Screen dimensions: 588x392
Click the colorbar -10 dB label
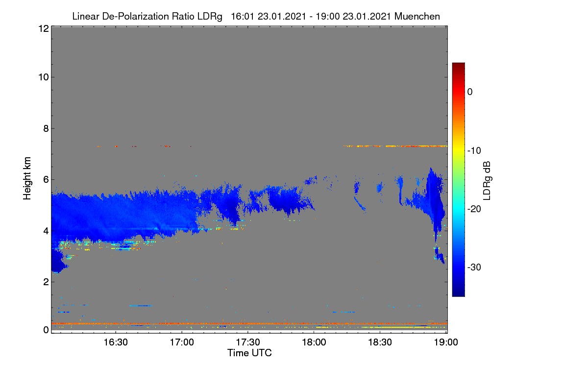click(473, 150)
